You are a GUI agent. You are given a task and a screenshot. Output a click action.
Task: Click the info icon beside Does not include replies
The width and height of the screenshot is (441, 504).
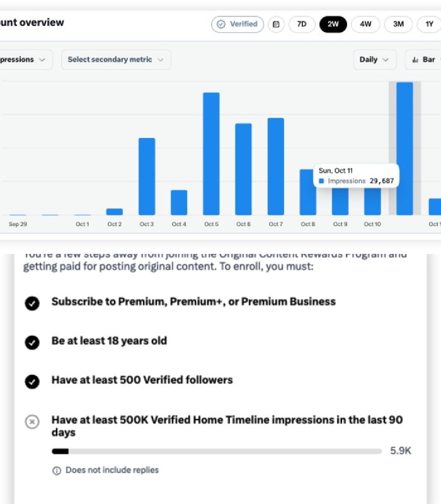[57, 471]
